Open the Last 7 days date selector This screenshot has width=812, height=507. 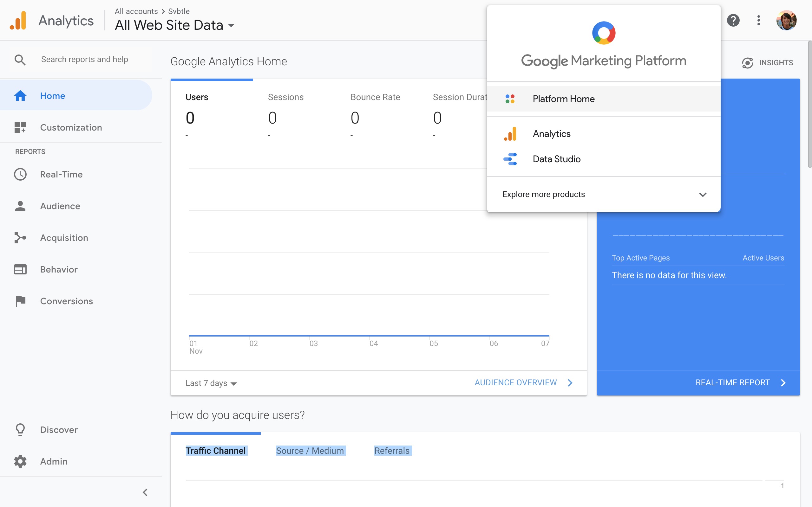211,383
